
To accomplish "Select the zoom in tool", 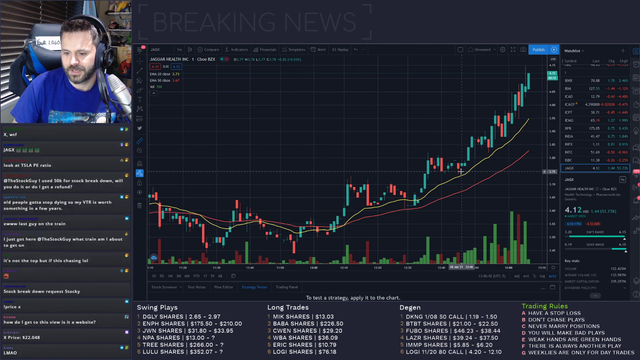I will [x=140, y=151].
